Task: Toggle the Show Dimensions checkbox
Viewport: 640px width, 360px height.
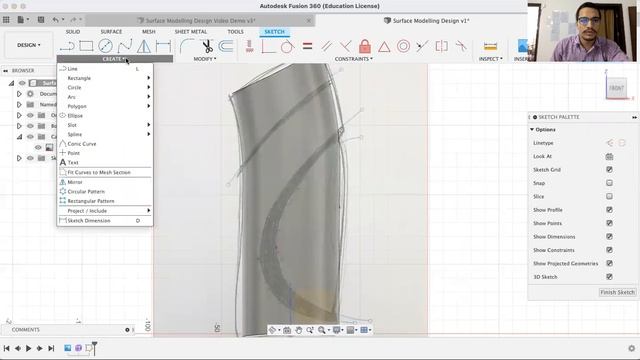Action: tap(609, 237)
